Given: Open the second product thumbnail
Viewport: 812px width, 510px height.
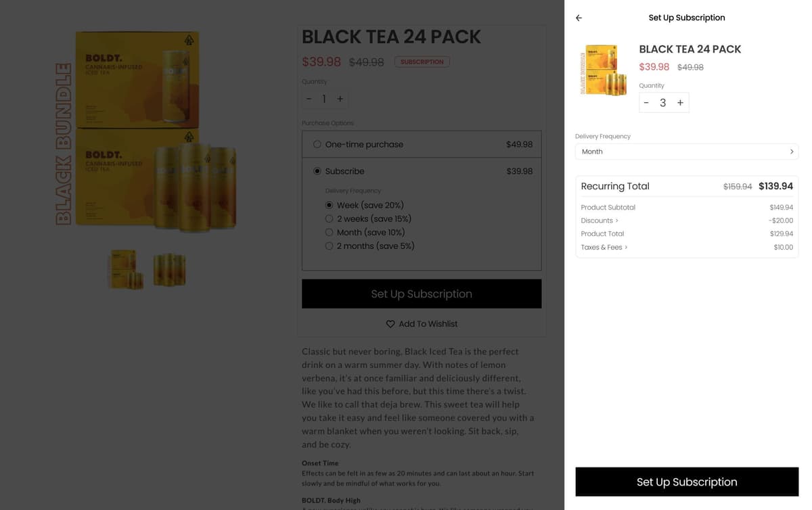Looking at the screenshot, I should [x=169, y=269].
